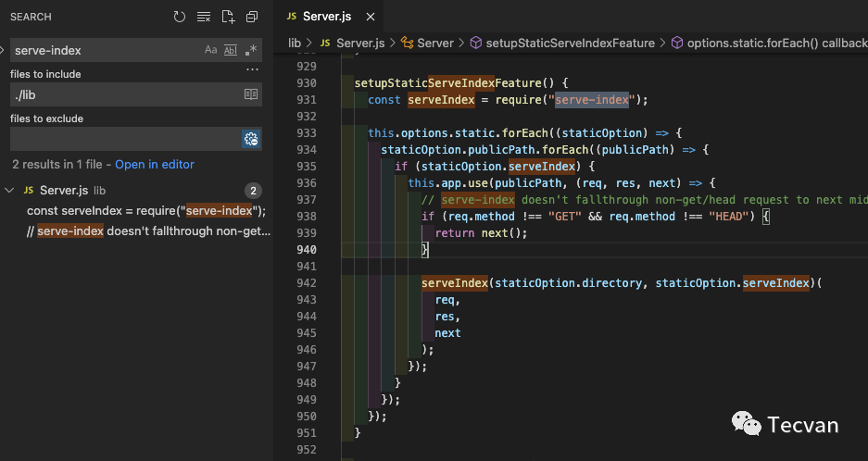Select Server.js file in search results

pos(64,191)
